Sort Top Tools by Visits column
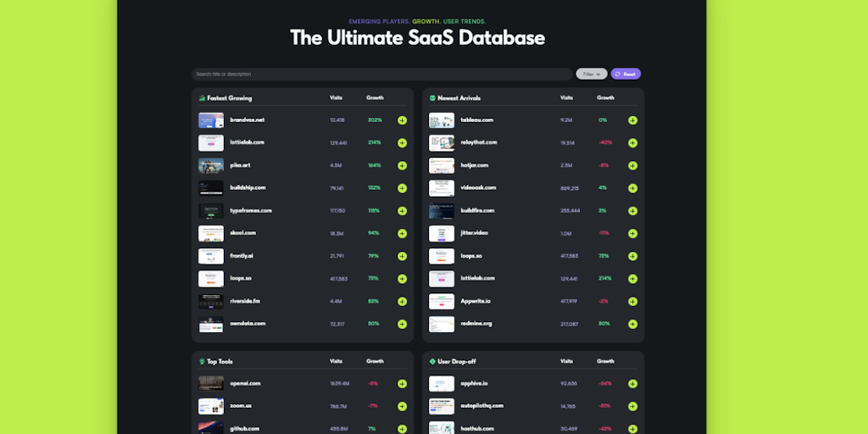The image size is (868, 434). [x=336, y=361]
